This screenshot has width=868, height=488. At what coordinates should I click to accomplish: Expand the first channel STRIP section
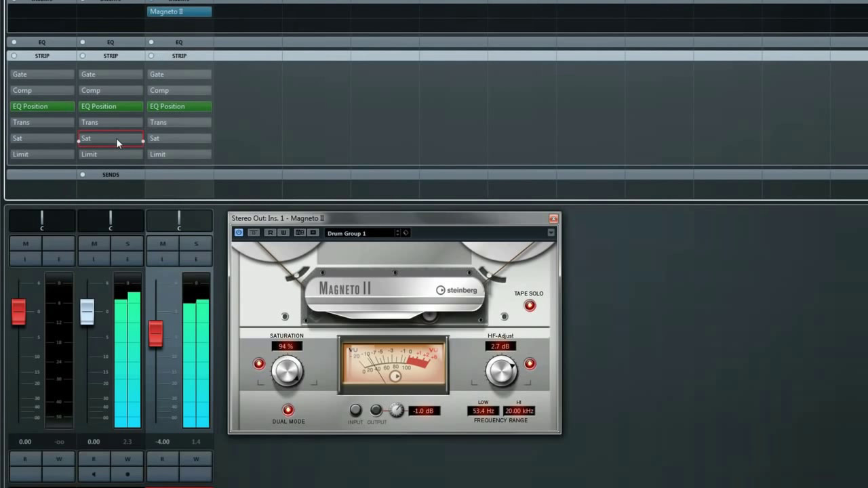tap(42, 56)
